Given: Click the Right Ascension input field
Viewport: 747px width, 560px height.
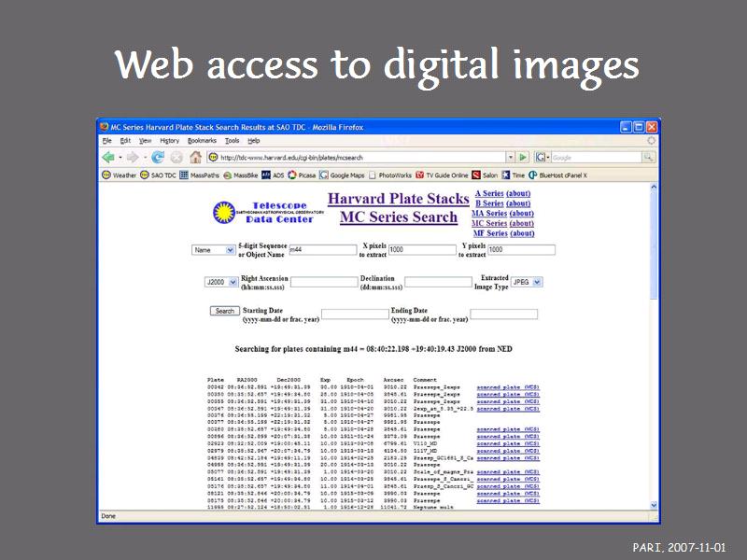Looking at the screenshot, I should (x=324, y=282).
